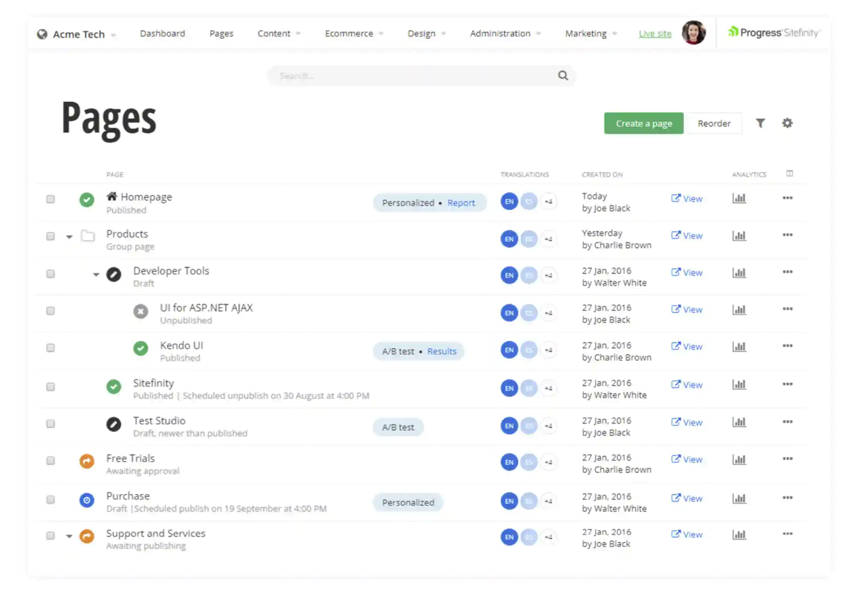
Task: Open the column chooser icon in header
Action: tap(790, 173)
